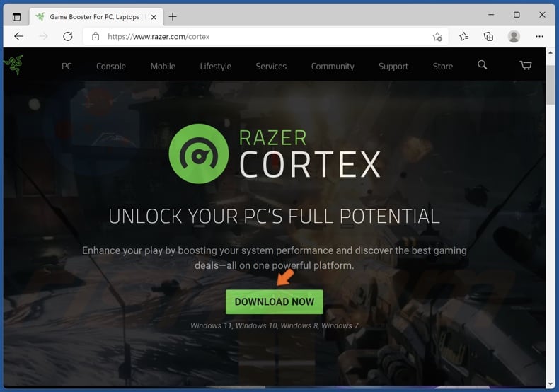The width and height of the screenshot is (559, 392).
Task: Open the Mobile menu
Action: coord(163,67)
